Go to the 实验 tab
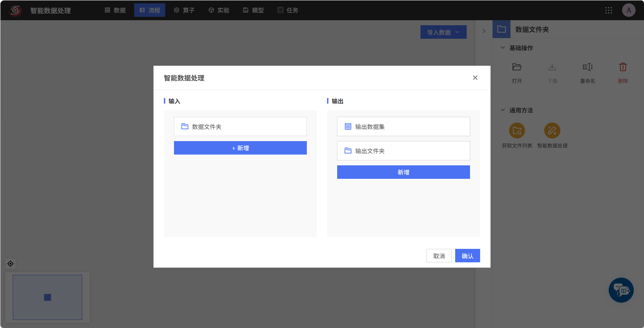This screenshot has height=328, width=644. tap(219, 10)
